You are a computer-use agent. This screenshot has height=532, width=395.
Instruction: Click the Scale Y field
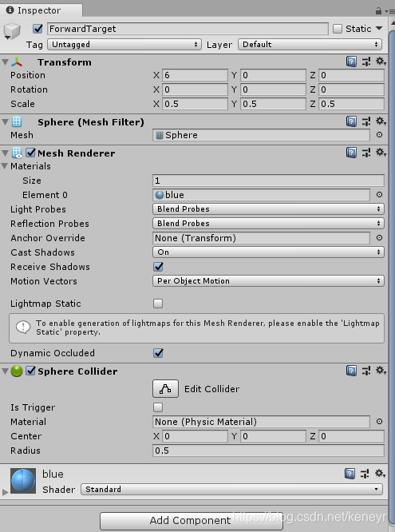click(x=273, y=104)
